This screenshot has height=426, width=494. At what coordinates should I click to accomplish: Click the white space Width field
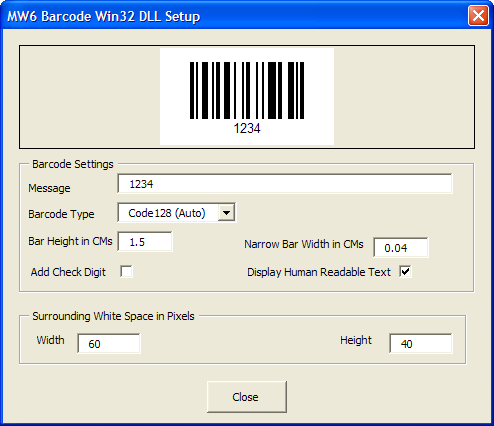pos(109,343)
